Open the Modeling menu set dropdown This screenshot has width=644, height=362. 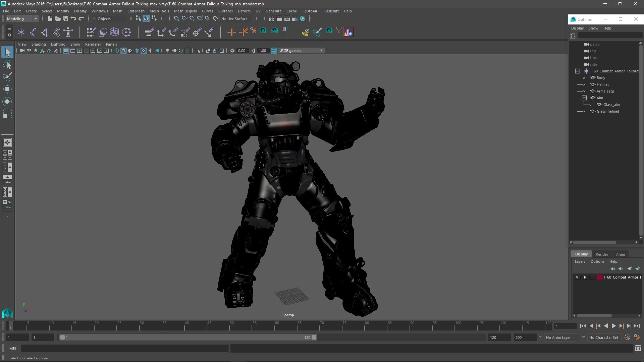tap(22, 19)
